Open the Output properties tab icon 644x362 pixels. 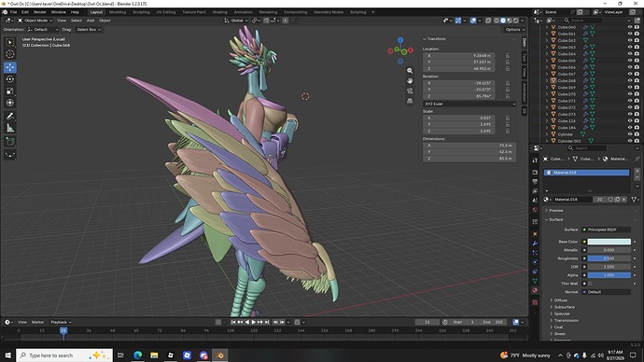[535, 181]
